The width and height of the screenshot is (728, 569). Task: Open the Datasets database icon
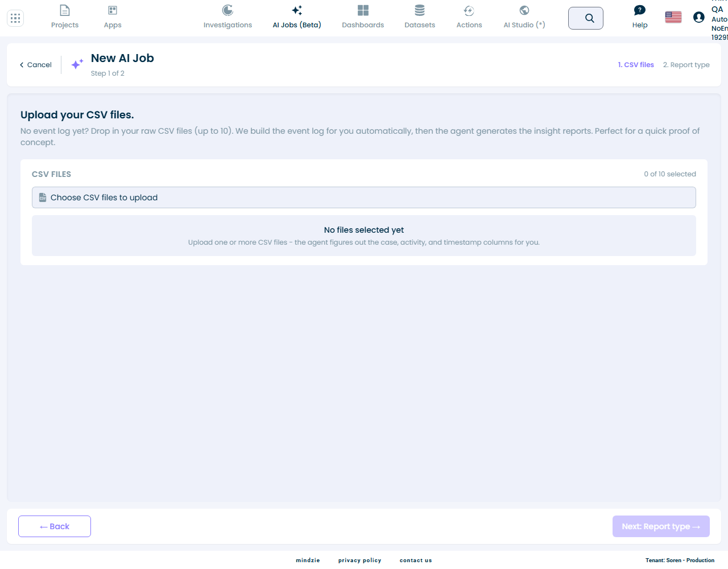pyautogui.click(x=420, y=10)
